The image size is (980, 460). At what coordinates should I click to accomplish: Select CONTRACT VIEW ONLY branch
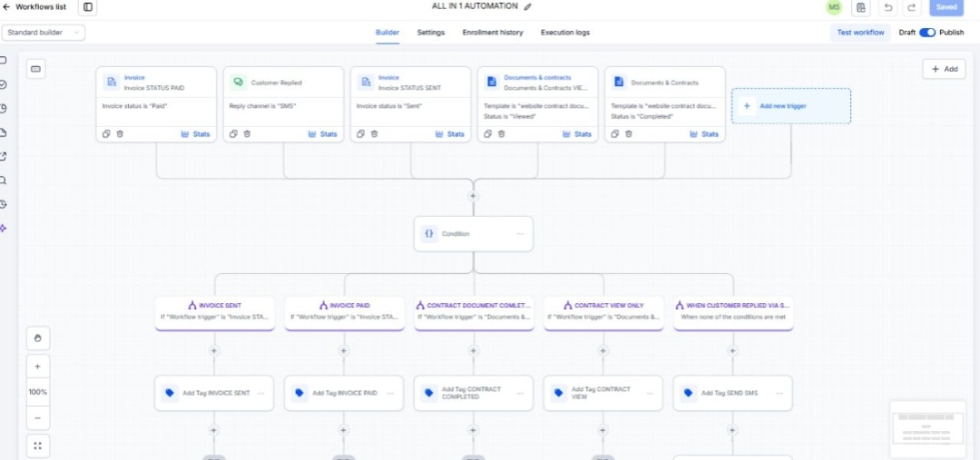pos(603,312)
